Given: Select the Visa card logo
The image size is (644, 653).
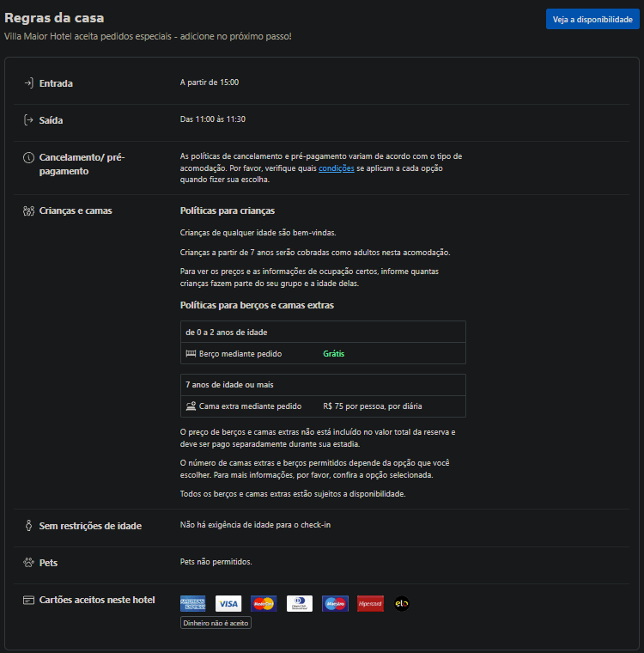Looking at the screenshot, I should click(228, 604).
